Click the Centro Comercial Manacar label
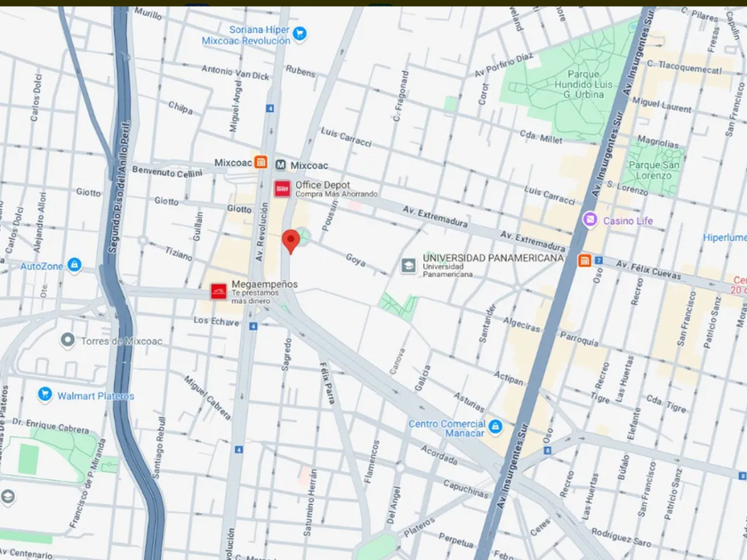Image resolution: width=747 pixels, height=560 pixels. (446, 428)
